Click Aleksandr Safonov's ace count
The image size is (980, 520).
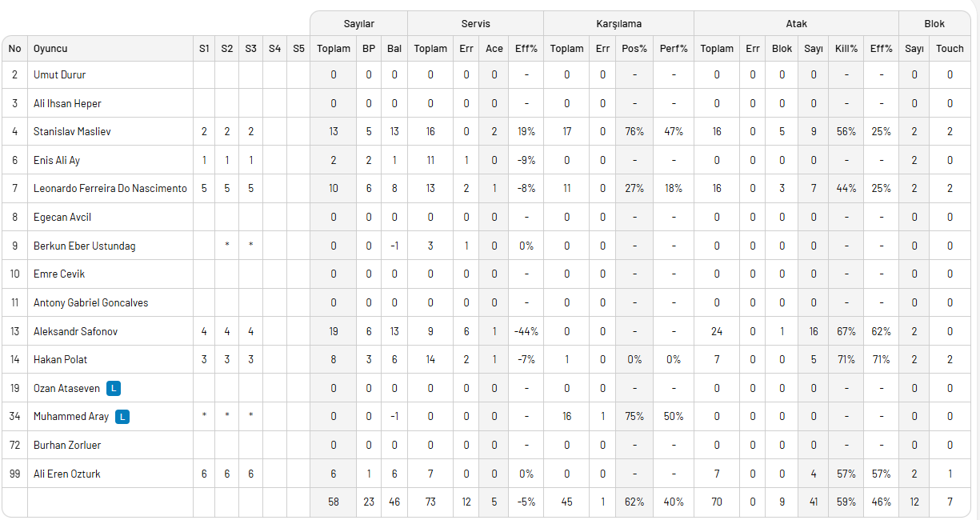[494, 331]
